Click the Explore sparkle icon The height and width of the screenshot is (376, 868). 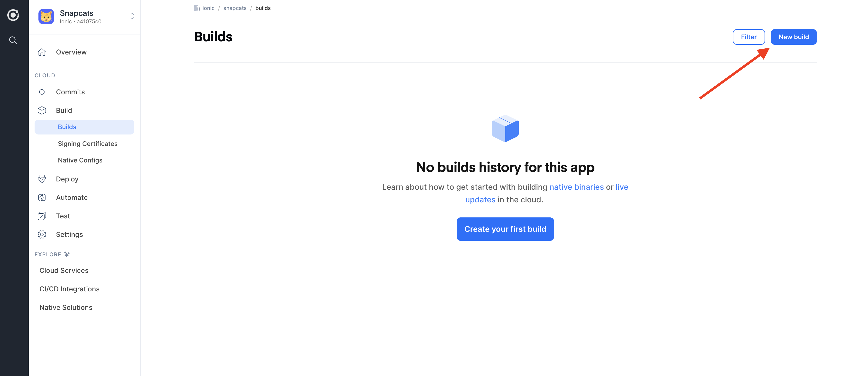click(x=67, y=254)
